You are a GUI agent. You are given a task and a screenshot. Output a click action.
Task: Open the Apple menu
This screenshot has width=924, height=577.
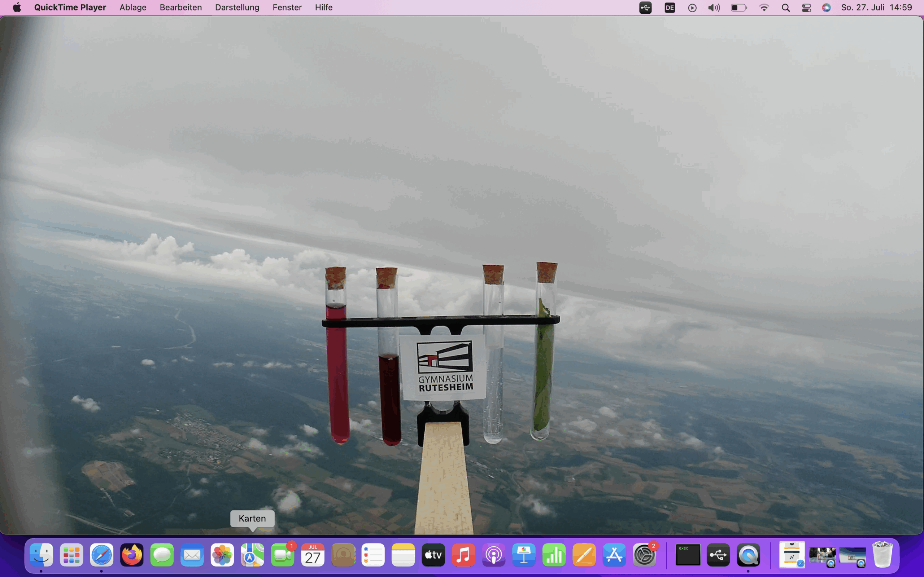click(17, 7)
